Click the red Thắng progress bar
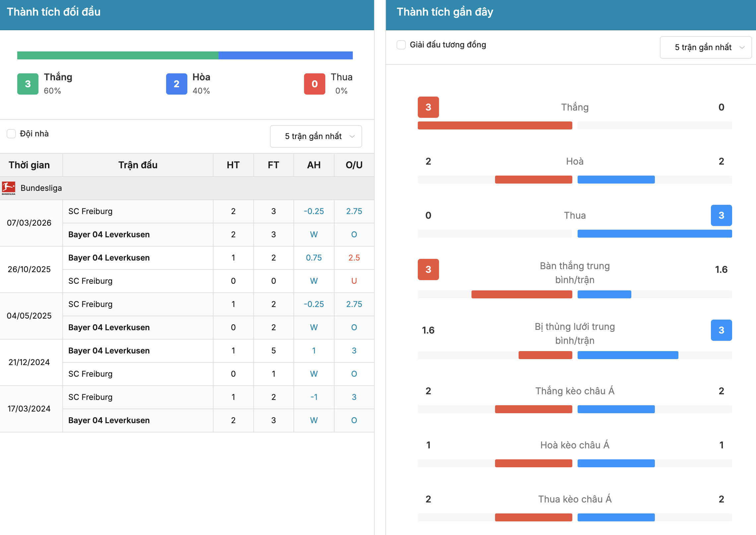The image size is (756, 535). pos(495,125)
